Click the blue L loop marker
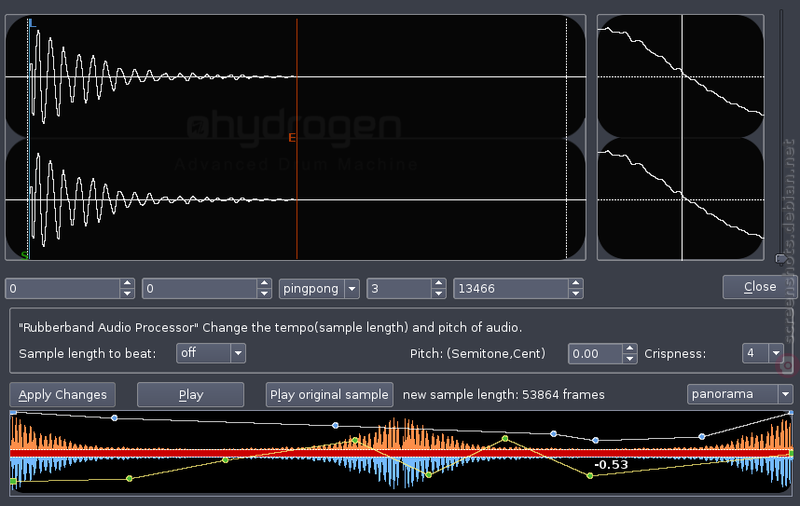Image resolution: width=800 pixels, height=506 pixels. [32, 23]
